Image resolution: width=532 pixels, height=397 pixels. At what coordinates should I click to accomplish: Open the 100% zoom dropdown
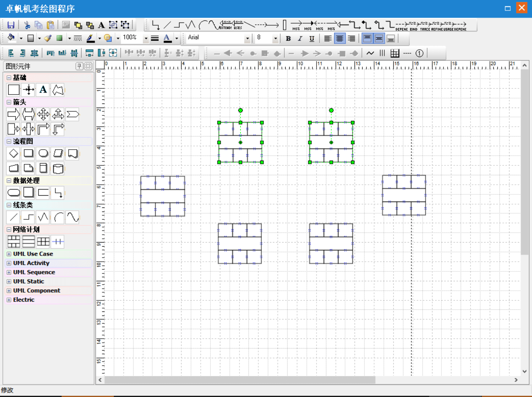click(146, 39)
